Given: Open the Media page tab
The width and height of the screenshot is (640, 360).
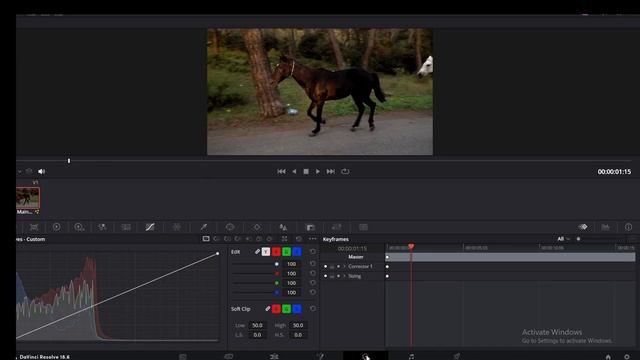Looking at the screenshot, I should (183, 356).
